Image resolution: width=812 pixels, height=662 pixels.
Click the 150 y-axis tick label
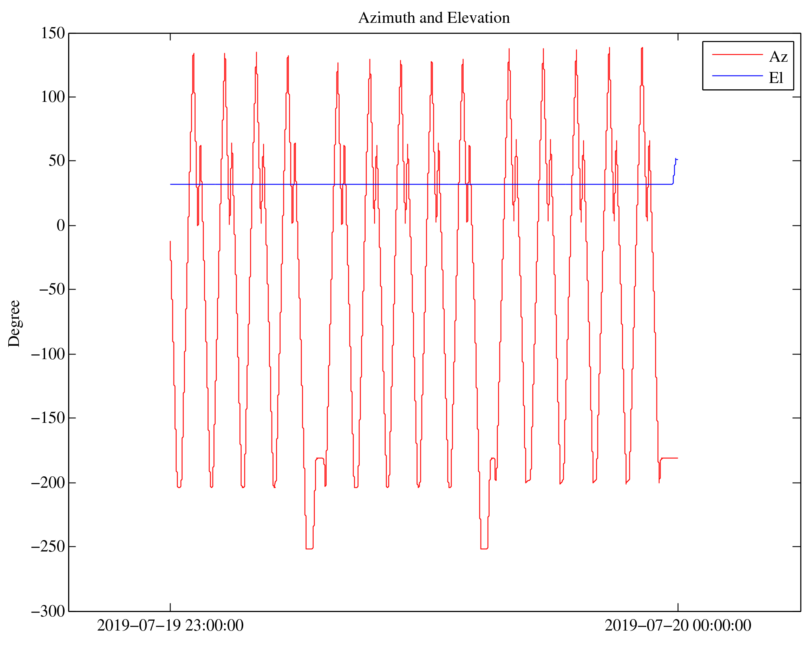(x=53, y=33)
